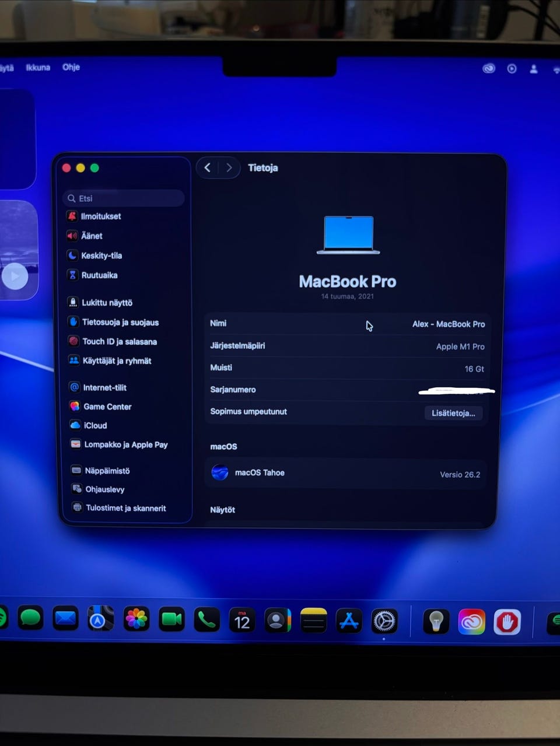The height and width of the screenshot is (746, 560).
Task: Open the Ikkuna menu
Action: click(38, 68)
